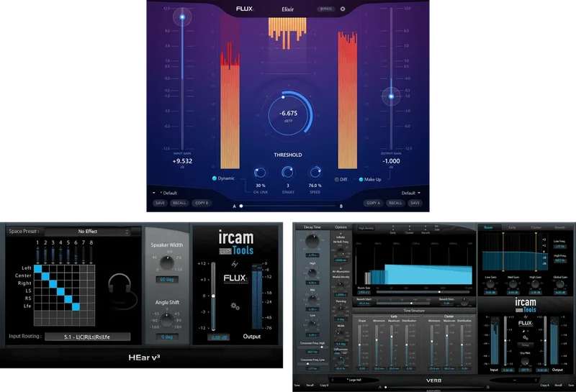576x392 pixels.
Task: Click Verb High decay knob
Action: (x=312, y=273)
